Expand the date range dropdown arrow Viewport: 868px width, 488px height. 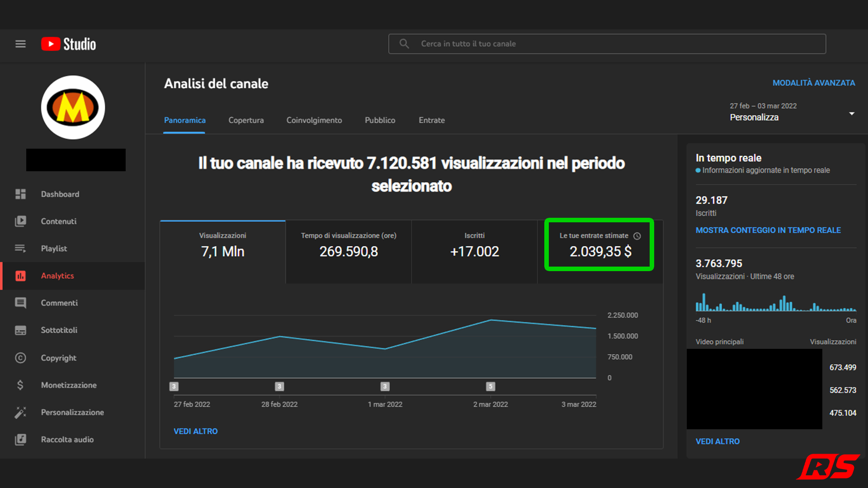tap(852, 113)
